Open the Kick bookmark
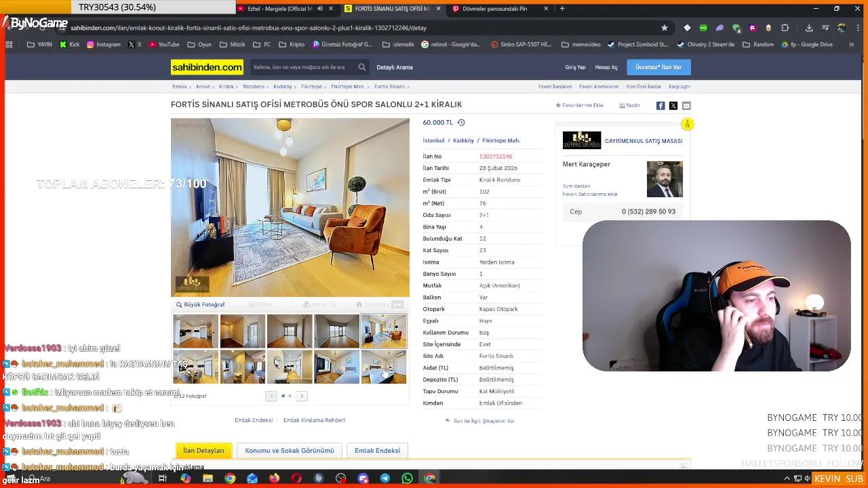 (x=69, y=45)
